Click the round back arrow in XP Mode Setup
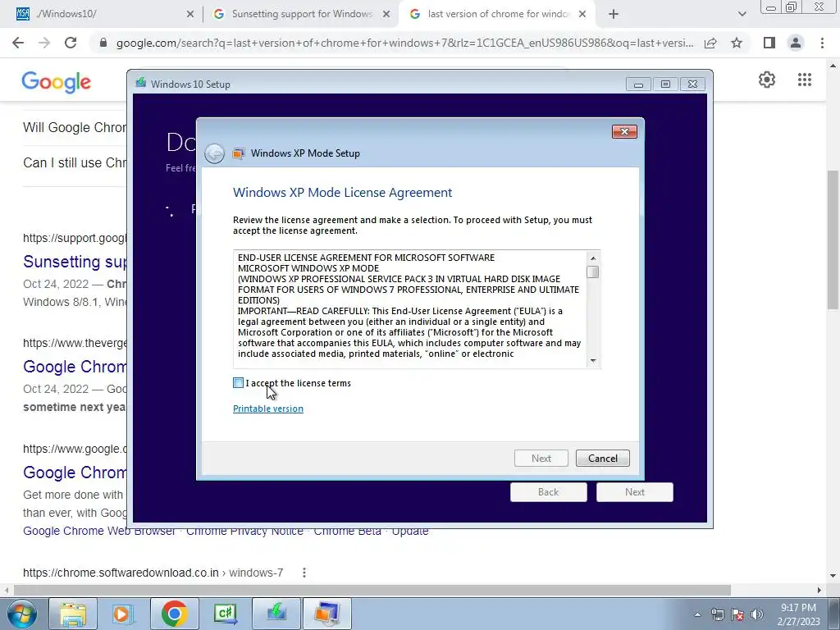 (x=214, y=153)
